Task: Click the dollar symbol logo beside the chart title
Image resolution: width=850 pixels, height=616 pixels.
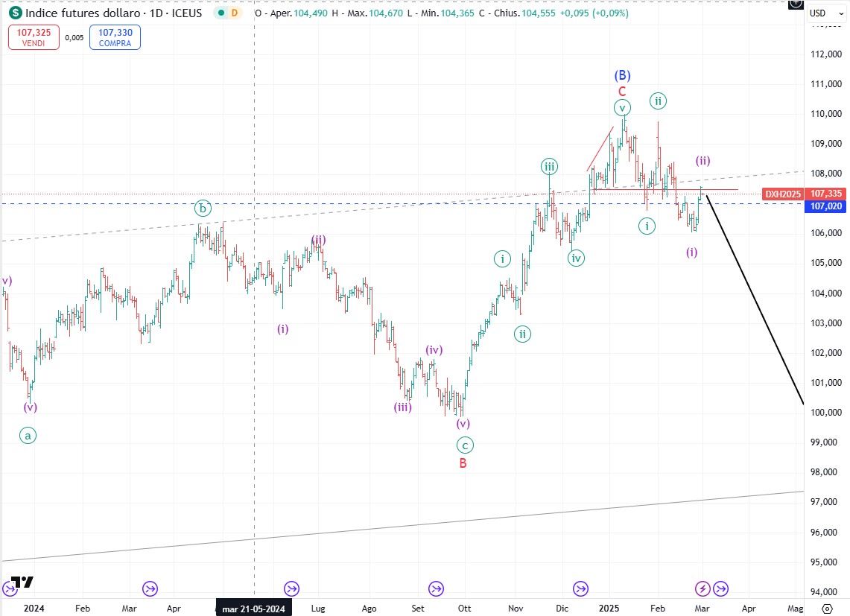Action: point(14,13)
